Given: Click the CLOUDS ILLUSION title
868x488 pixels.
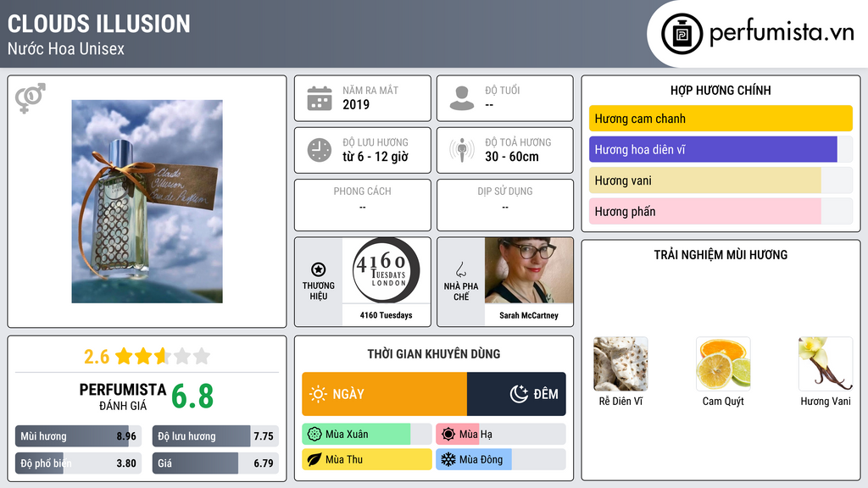Looking at the screenshot, I should (98, 25).
